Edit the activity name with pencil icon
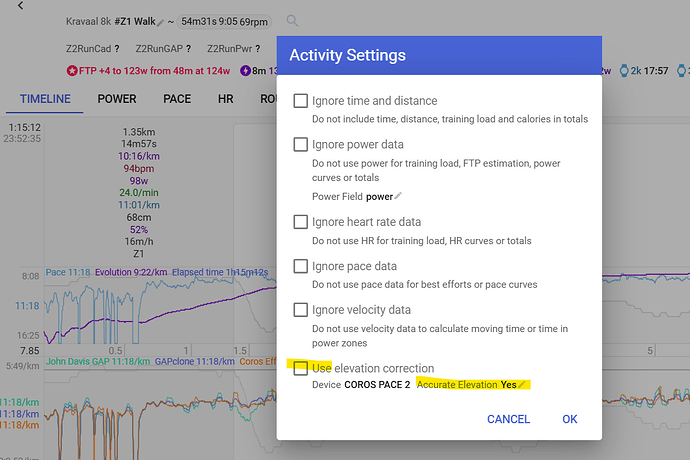The image size is (690, 460). 161,20
